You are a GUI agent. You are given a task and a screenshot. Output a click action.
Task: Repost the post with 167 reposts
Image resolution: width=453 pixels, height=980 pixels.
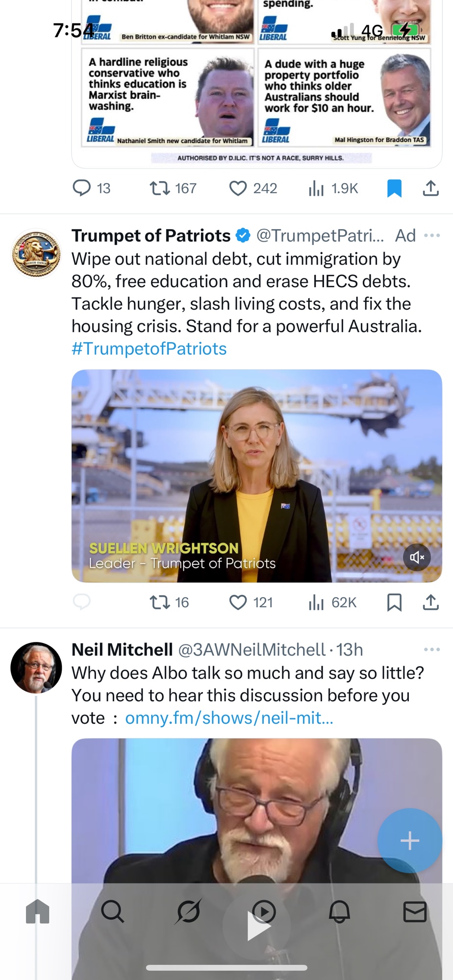pyautogui.click(x=160, y=188)
